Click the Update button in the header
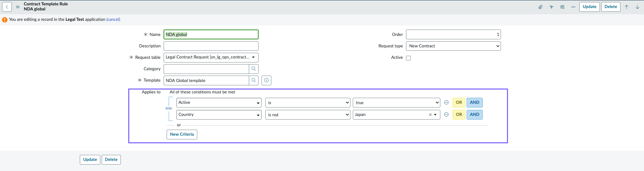The width and height of the screenshot is (644, 171). pyautogui.click(x=589, y=7)
